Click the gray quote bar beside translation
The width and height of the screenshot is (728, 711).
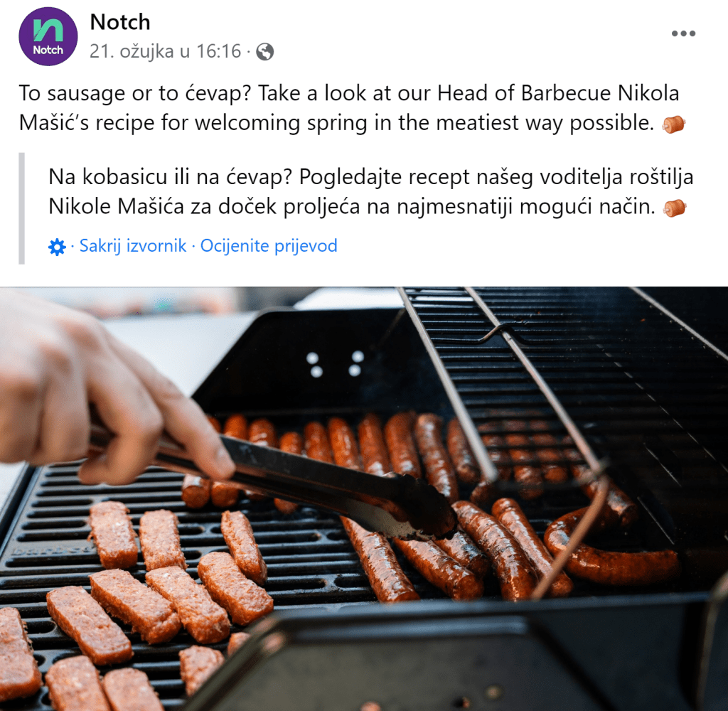pos(21,208)
